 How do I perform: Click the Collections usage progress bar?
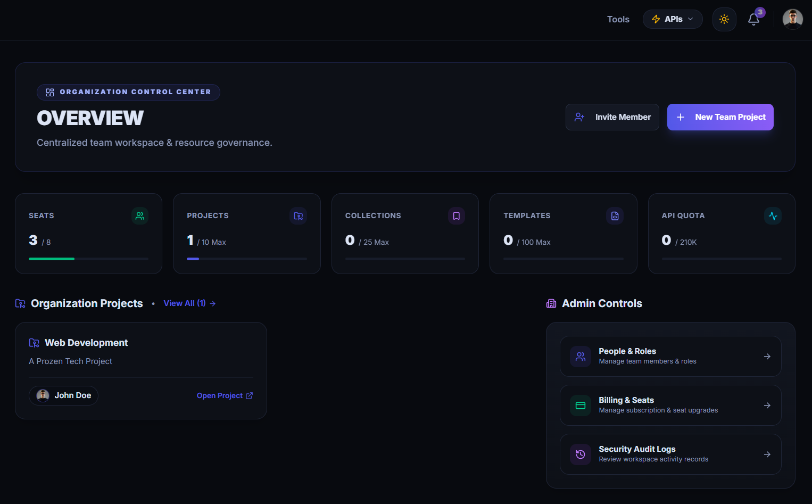click(405, 259)
